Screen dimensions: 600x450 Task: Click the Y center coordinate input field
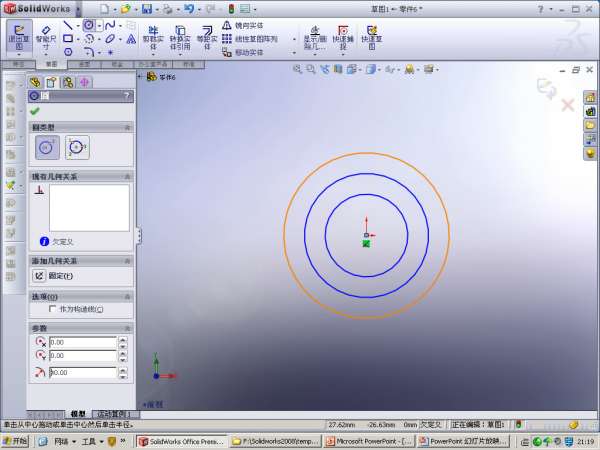[83, 355]
